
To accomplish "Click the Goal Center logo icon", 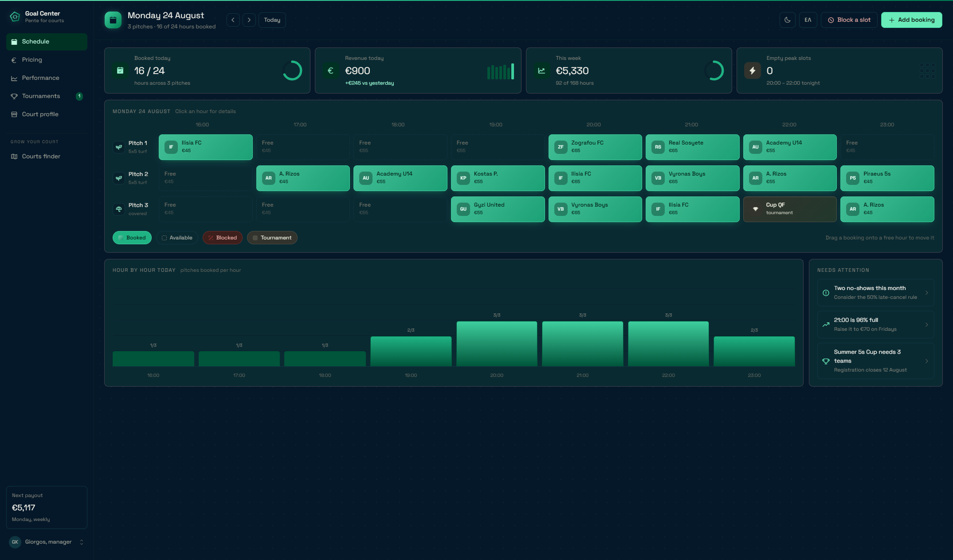I will pos(15,17).
